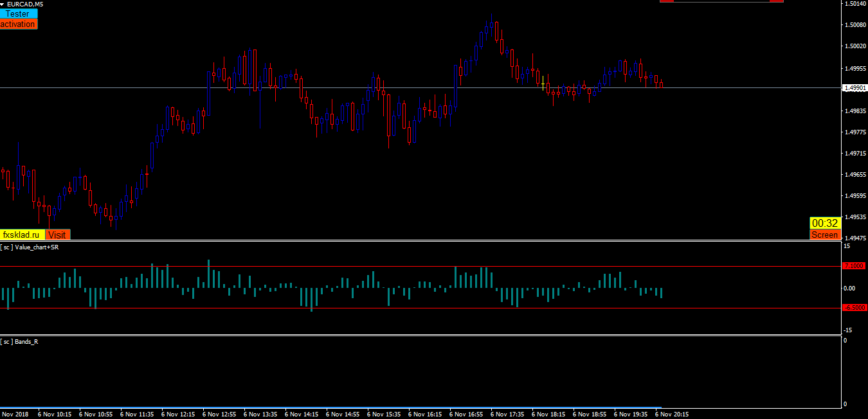Select the "[ sc ] Bands_R" indicator label
868x419 pixels.
(x=19, y=341)
